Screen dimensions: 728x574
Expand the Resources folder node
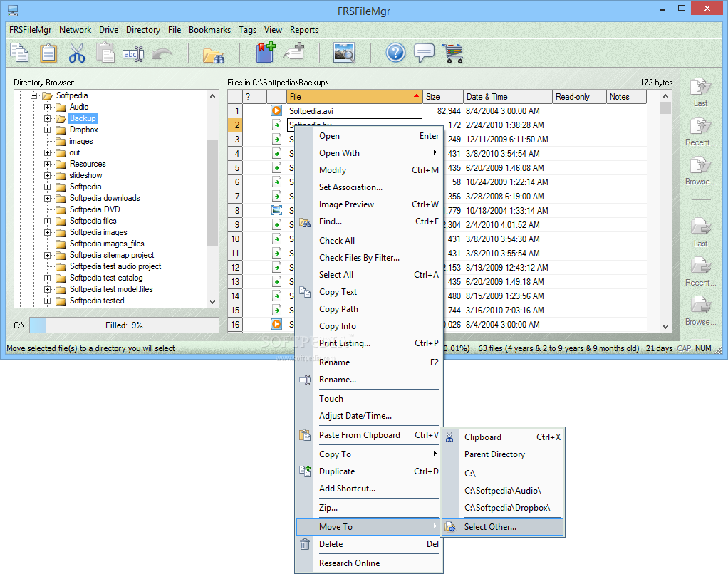click(x=47, y=164)
